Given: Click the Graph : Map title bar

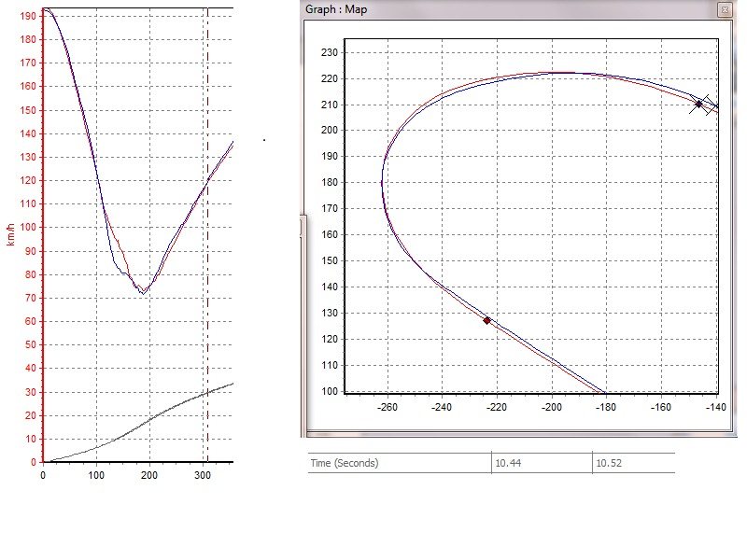Looking at the screenshot, I should pos(517,9).
